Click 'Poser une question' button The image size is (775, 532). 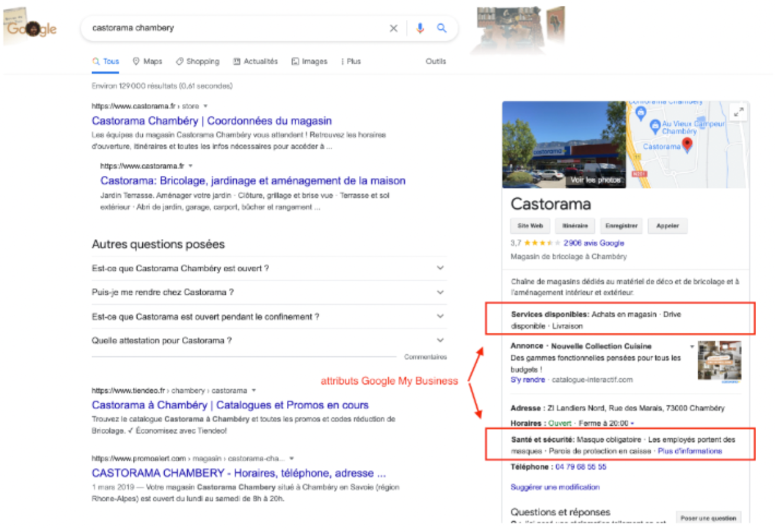coord(708,517)
